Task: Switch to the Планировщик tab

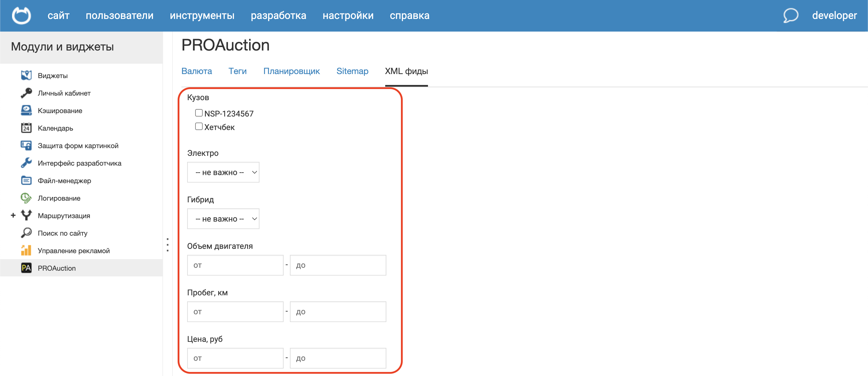Action: point(291,71)
